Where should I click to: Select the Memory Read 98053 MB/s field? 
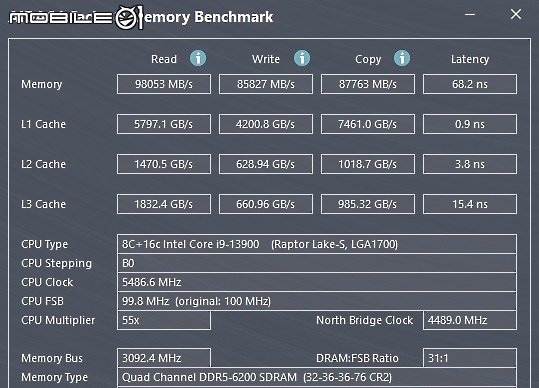[x=164, y=84]
